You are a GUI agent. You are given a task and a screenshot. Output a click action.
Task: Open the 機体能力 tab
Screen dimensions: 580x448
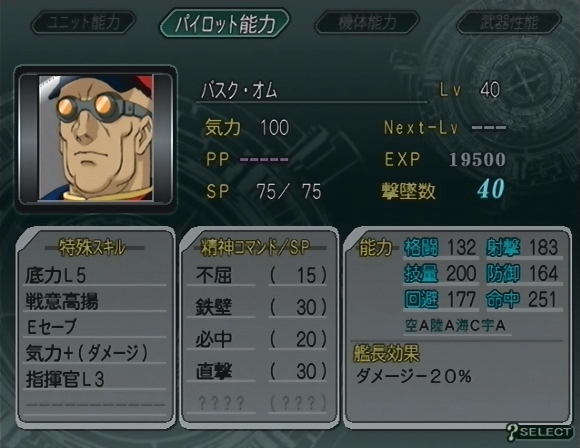click(367, 23)
